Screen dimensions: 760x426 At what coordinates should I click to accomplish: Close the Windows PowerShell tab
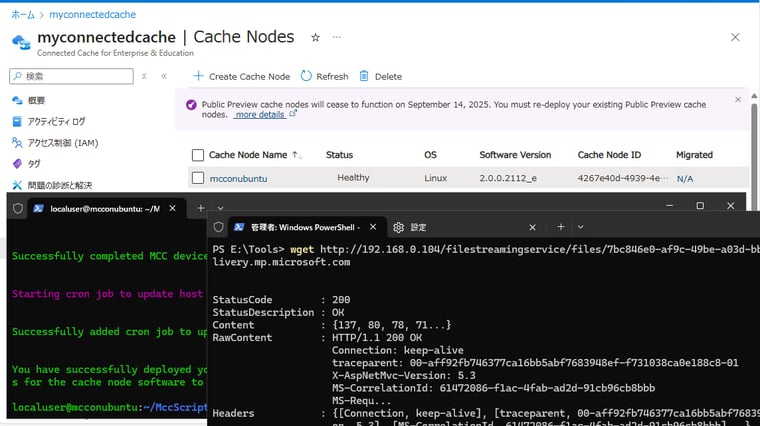pyautogui.click(x=373, y=227)
